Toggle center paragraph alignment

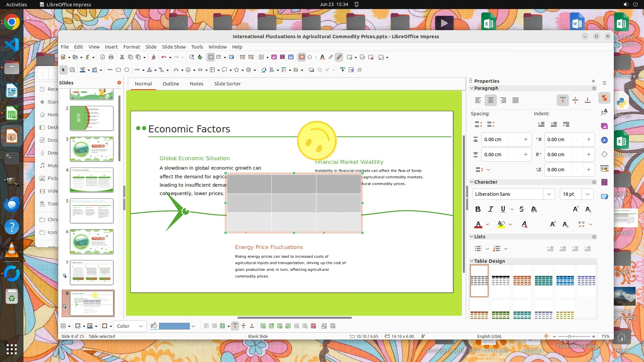pos(490,100)
